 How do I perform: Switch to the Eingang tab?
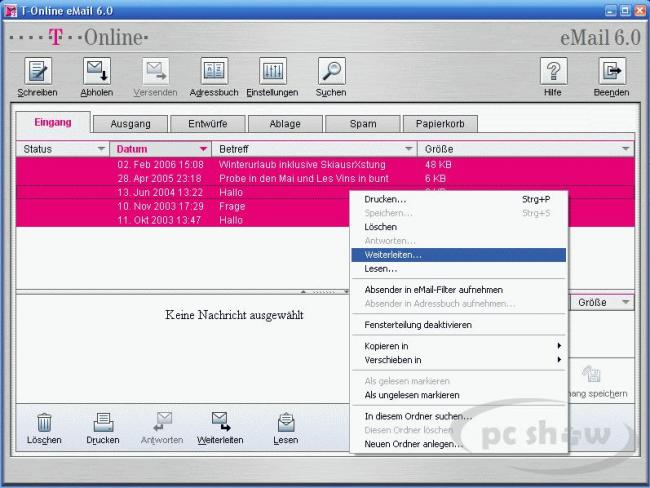point(53,122)
